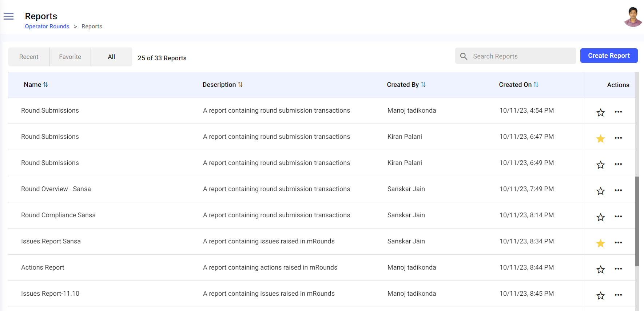Go to Operator Rounds breadcrumb link
644x311 pixels.
(x=47, y=27)
